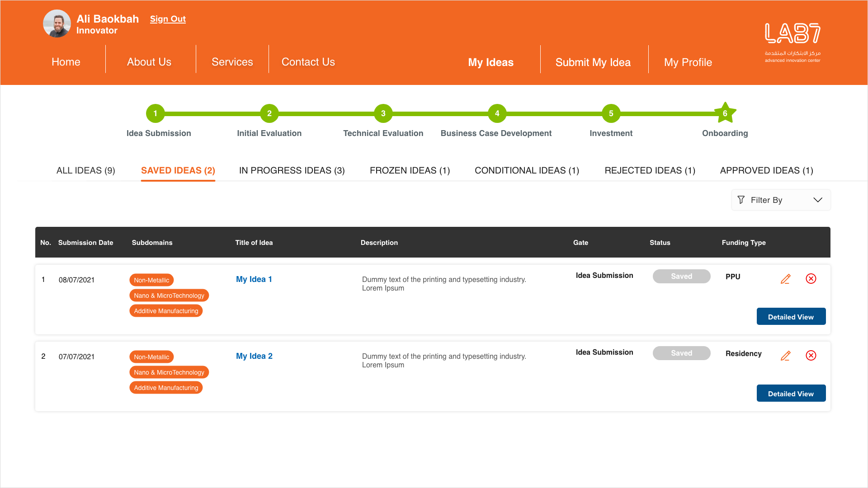Click the Onboarding star step marker
The width and height of the screenshot is (868, 488).
click(x=725, y=113)
